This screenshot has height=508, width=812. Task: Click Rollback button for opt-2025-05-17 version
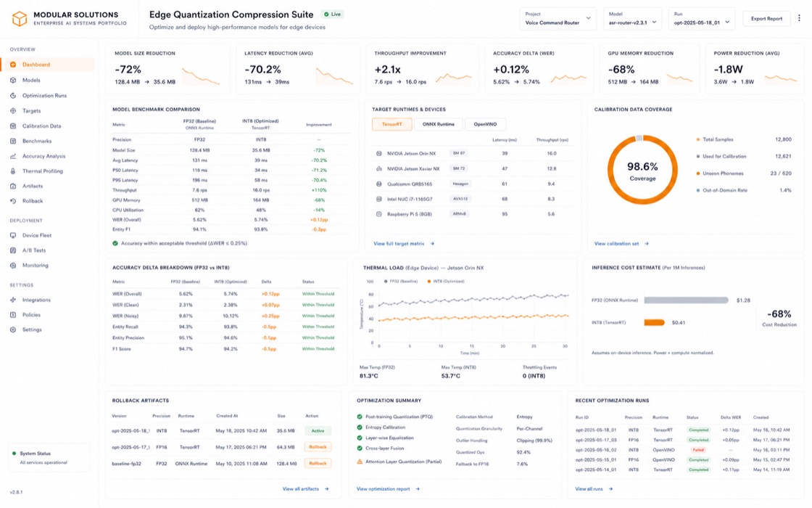click(318, 447)
